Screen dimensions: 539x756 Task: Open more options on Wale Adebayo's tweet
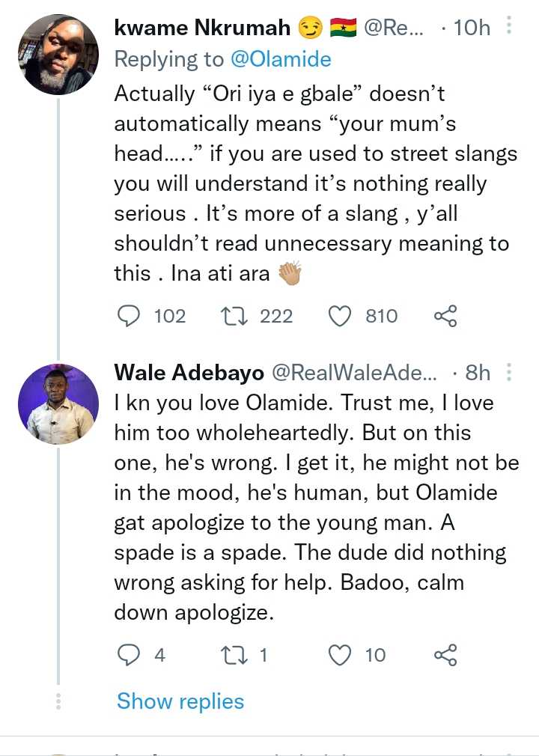509,372
